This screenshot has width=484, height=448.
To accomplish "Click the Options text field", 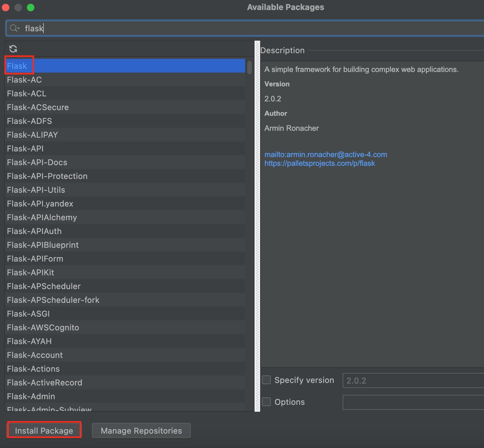I will [413, 402].
